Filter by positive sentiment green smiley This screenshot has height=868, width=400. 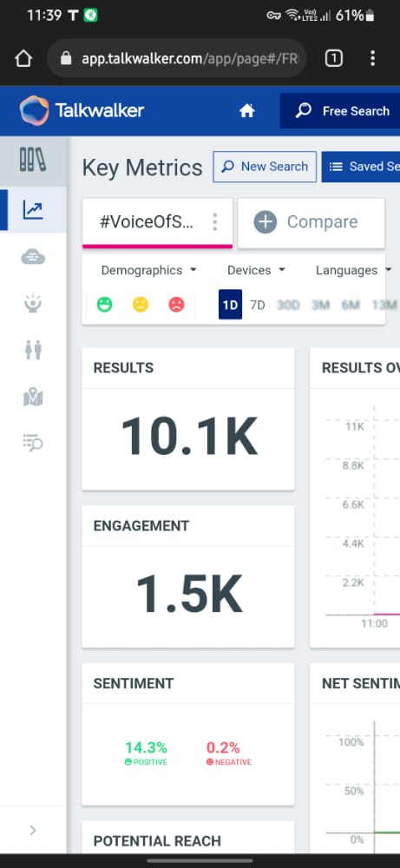[105, 305]
